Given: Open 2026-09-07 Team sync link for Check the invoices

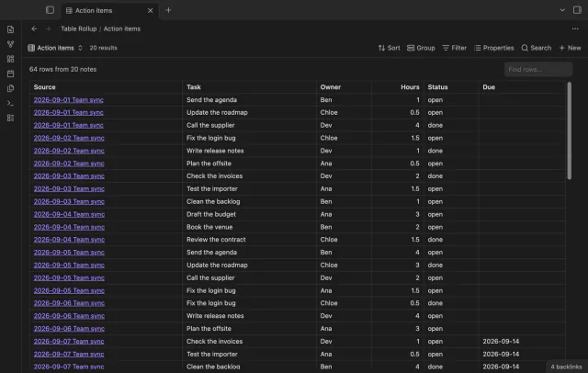Looking at the screenshot, I should 69,342.
